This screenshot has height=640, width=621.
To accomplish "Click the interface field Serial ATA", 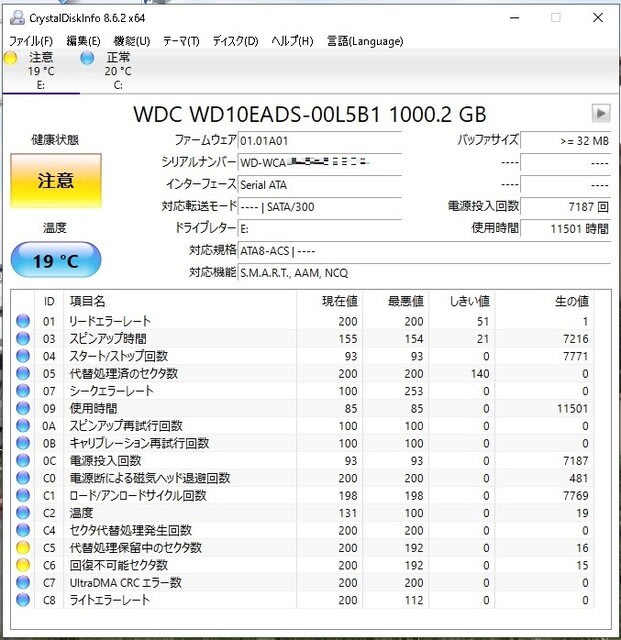I will pyautogui.click(x=320, y=184).
